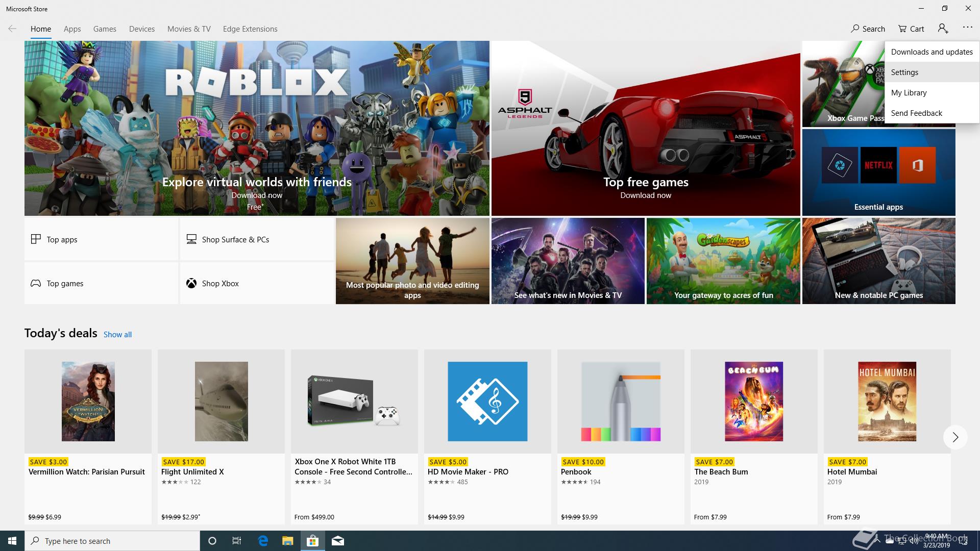Open Most popular photo and video editing apps
This screenshot has width=980, height=551.
click(x=412, y=261)
